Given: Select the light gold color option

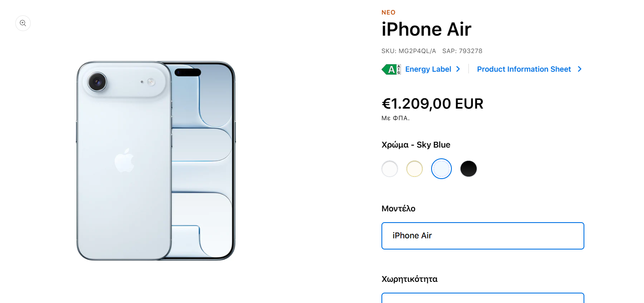Looking at the screenshot, I should point(415,169).
